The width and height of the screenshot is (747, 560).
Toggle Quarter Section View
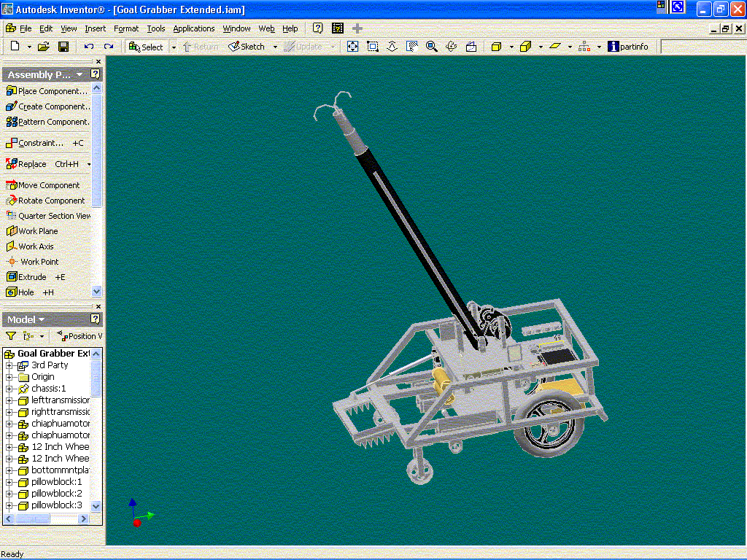point(47,216)
